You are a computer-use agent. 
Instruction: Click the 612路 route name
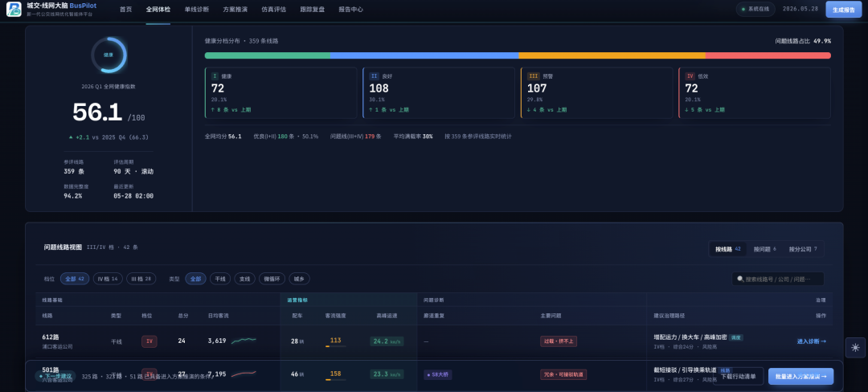click(51, 337)
